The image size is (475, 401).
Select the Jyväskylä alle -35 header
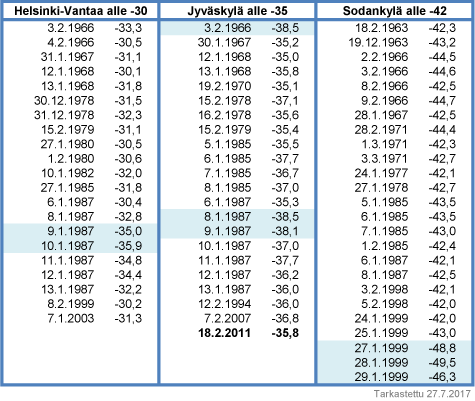(237, 11)
